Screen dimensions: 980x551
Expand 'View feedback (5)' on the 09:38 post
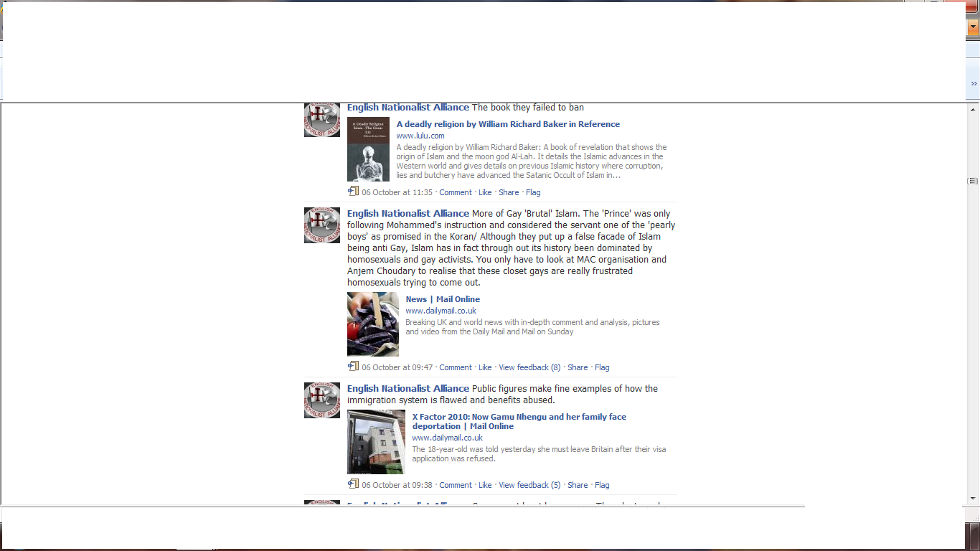tap(529, 485)
